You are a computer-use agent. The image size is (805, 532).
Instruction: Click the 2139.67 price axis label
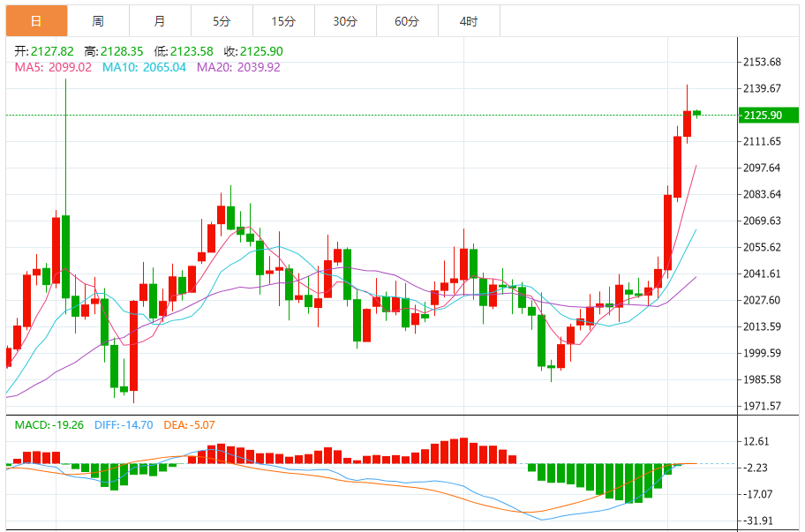(762, 88)
